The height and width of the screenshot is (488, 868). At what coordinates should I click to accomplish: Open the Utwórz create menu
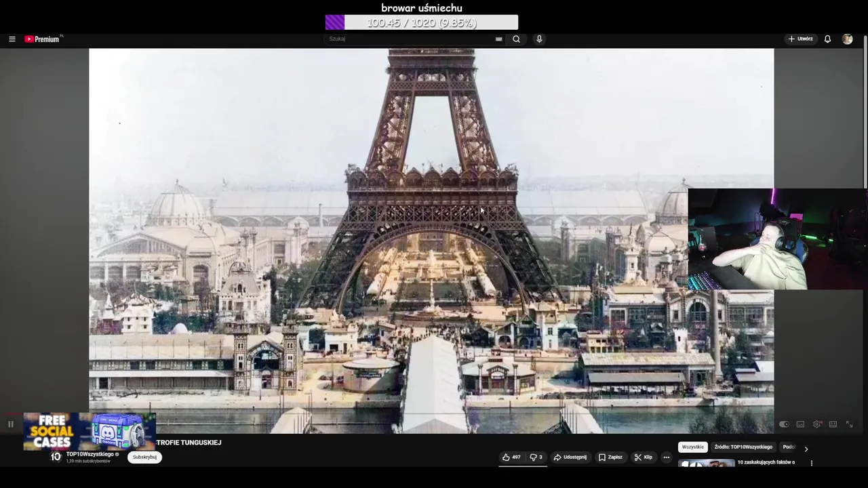(800, 39)
